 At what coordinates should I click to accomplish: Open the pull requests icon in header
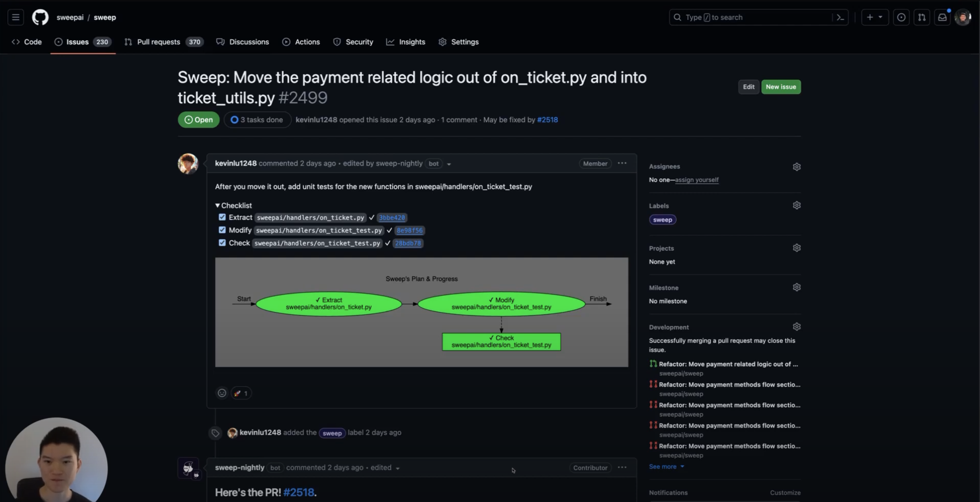(x=922, y=17)
